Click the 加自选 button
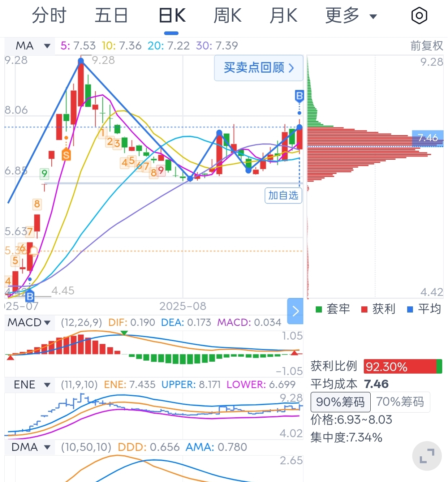 (x=283, y=195)
